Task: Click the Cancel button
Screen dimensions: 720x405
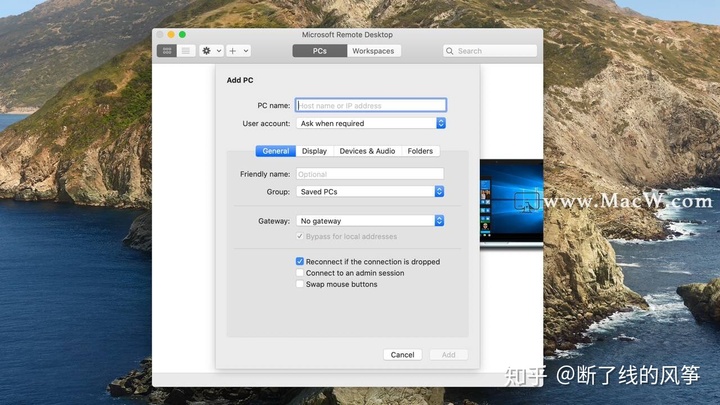Action: pyautogui.click(x=402, y=355)
